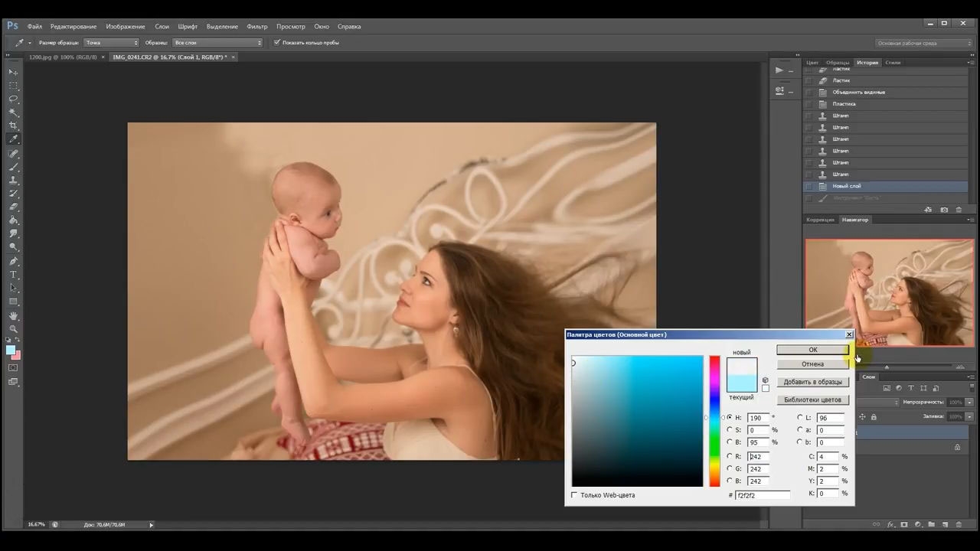The height and width of the screenshot is (551, 980).
Task: Open the Редактирование menu
Action: point(73,27)
